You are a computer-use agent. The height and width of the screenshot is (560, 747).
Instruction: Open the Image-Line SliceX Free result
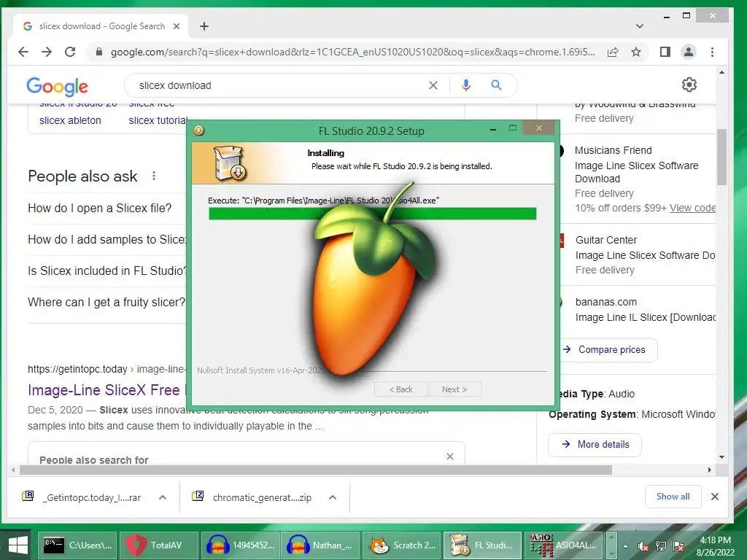click(x=104, y=390)
